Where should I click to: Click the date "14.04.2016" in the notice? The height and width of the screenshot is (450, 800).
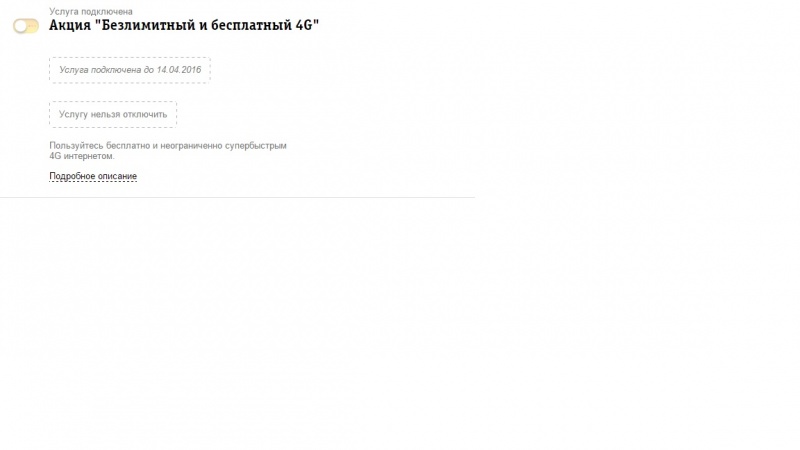179,70
